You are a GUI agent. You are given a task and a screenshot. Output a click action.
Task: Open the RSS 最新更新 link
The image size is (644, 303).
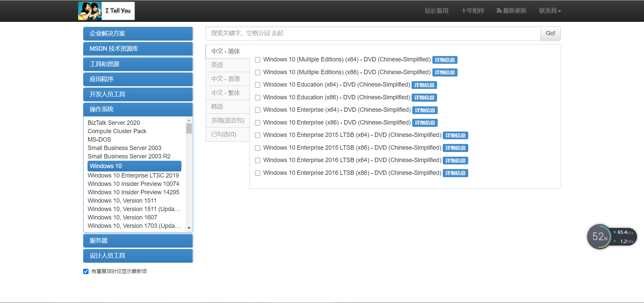[512, 11]
